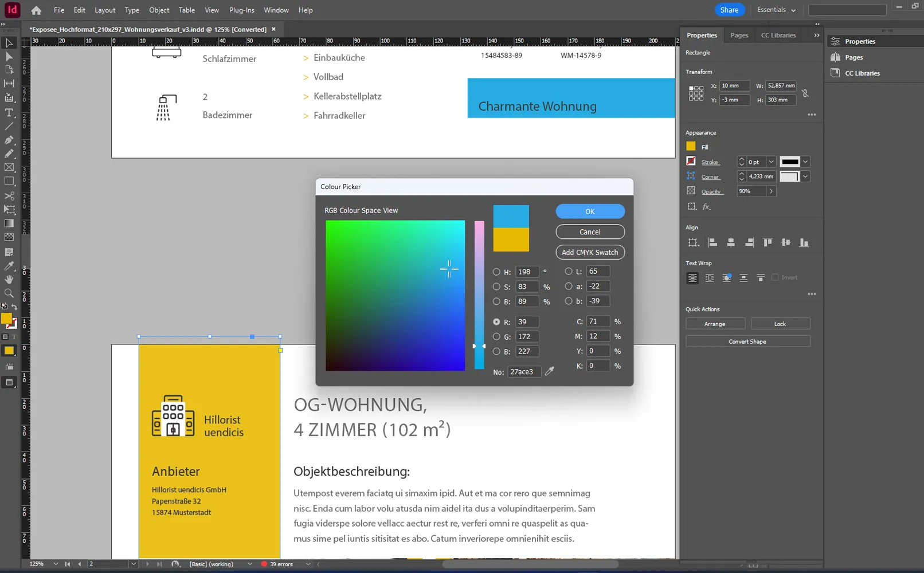Select the Gradient Feather tool
The image size is (924, 573).
(9, 237)
